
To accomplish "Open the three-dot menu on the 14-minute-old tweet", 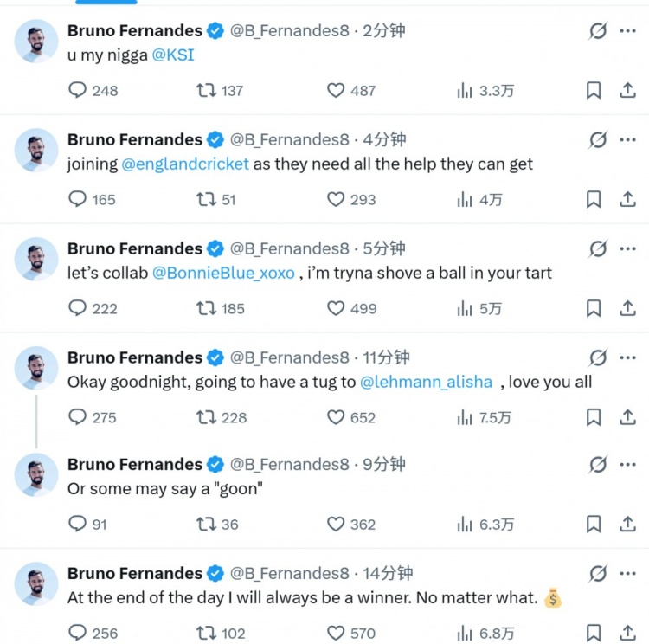I will [627, 573].
